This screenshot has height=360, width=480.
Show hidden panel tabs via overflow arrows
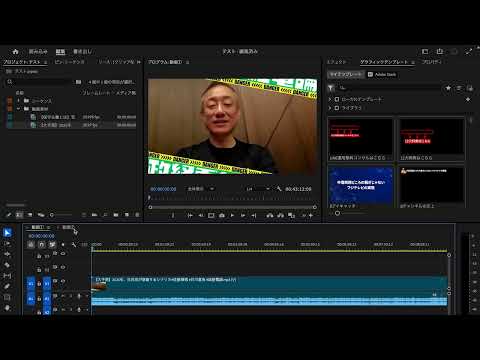(x=139, y=62)
